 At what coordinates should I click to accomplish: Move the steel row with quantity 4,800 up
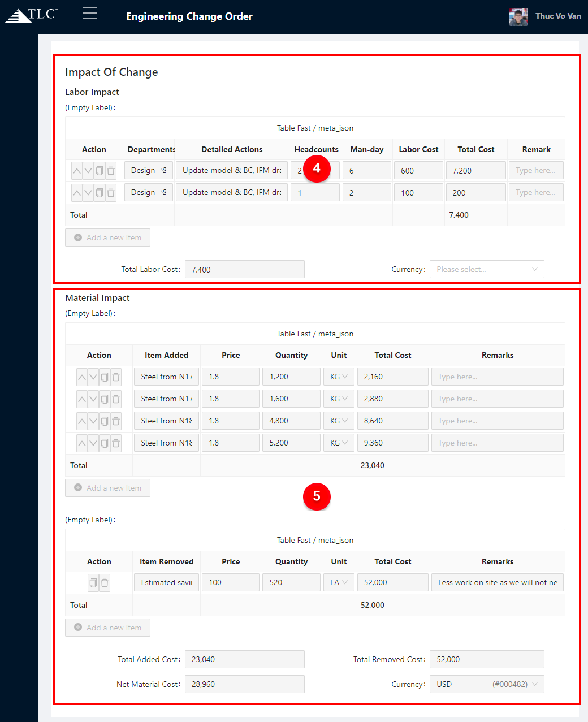(x=82, y=421)
